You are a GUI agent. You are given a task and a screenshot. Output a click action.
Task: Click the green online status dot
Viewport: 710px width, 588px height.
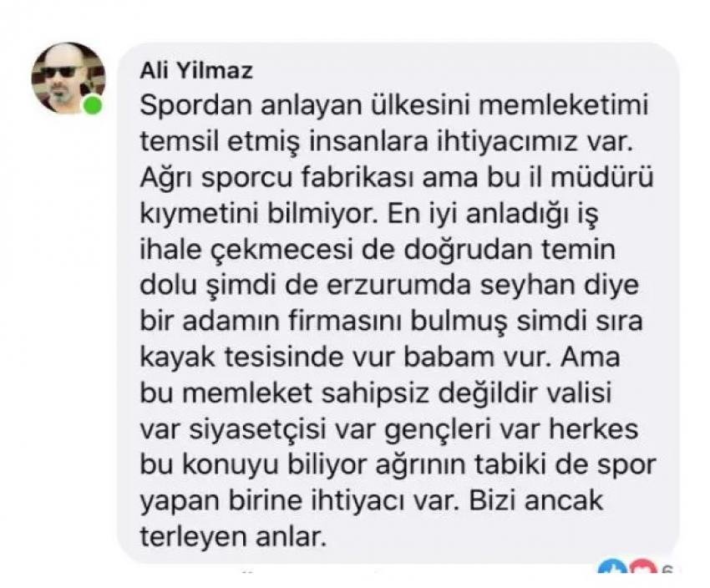coord(92,105)
